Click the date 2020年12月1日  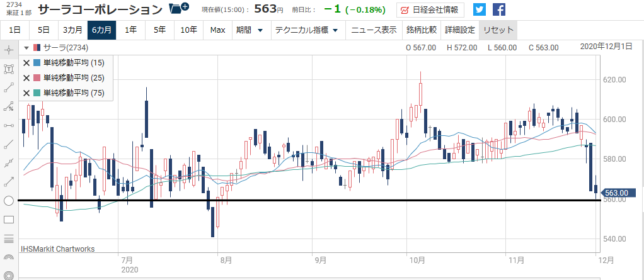coord(606,47)
